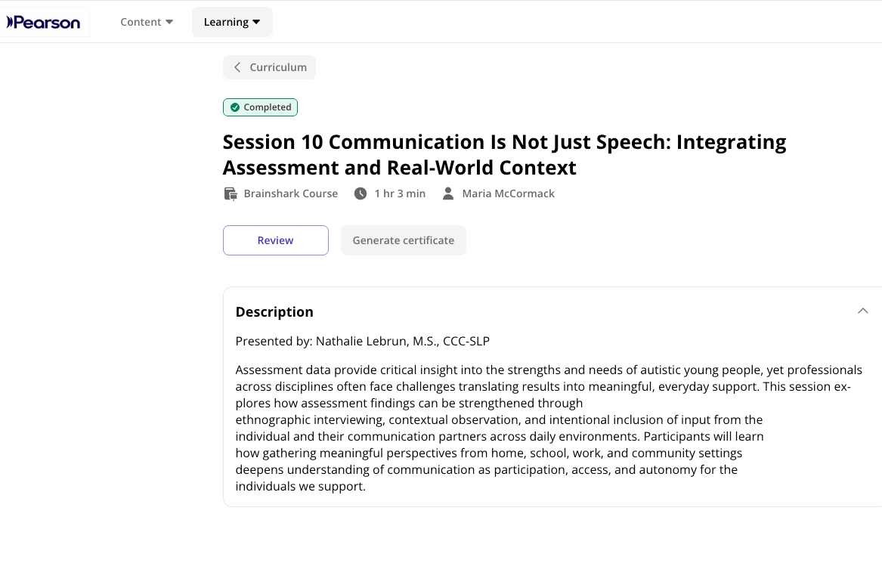
Task: Open the Learning dropdown menu
Action: click(x=232, y=22)
